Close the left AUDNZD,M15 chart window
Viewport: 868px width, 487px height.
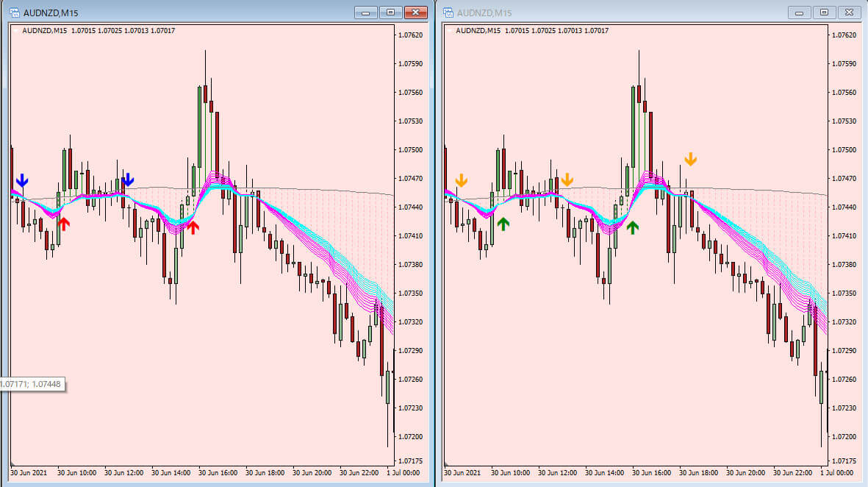[416, 13]
